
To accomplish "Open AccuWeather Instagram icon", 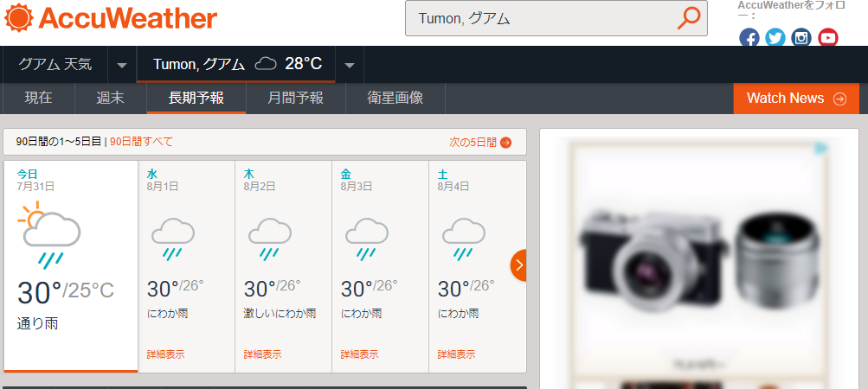I will 801,38.
